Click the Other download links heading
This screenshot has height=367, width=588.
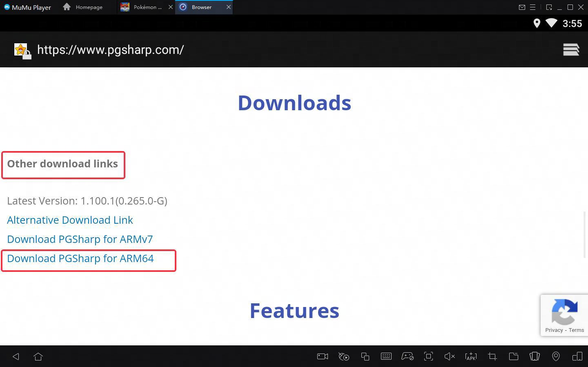[62, 164]
